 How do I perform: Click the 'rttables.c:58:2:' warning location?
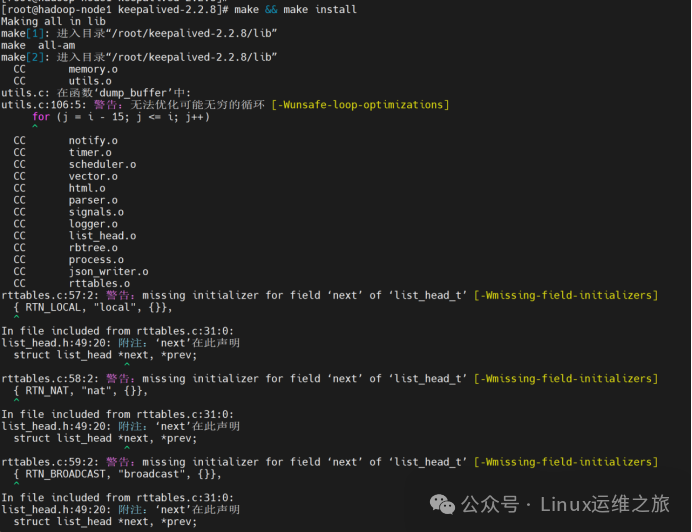coord(50,379)
